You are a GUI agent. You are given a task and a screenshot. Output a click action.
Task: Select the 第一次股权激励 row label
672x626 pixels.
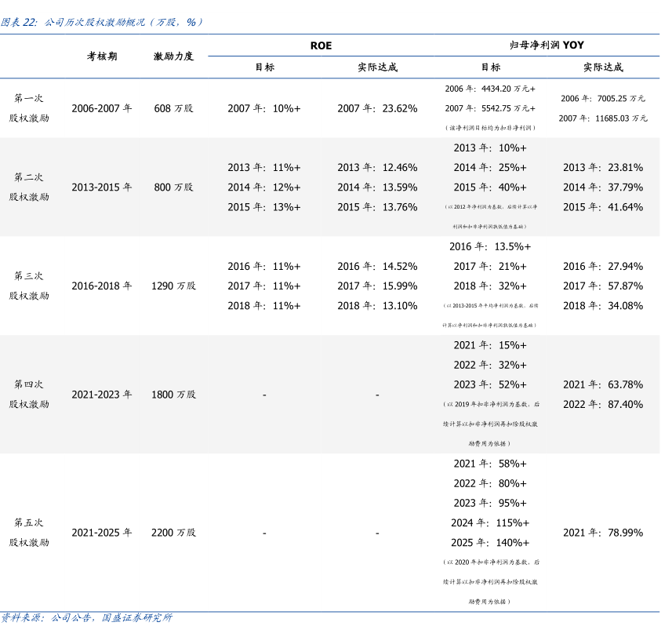point(29,108)
